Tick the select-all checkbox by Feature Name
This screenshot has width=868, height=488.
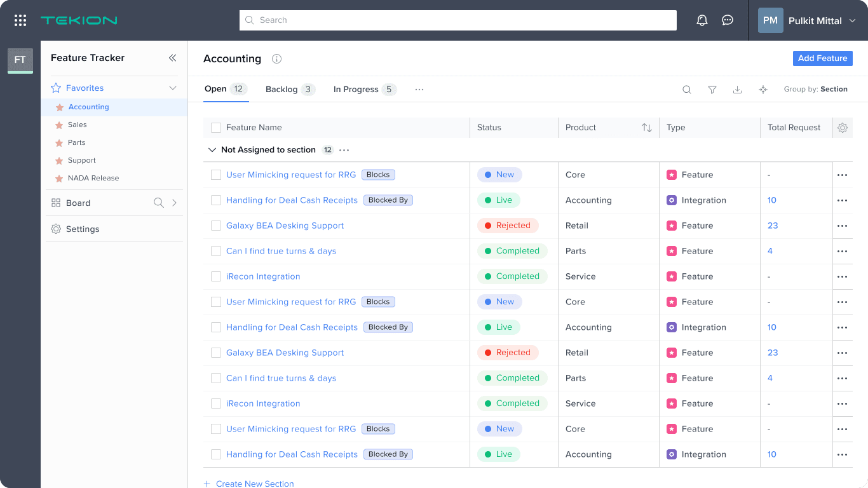[x=216, y=128]
